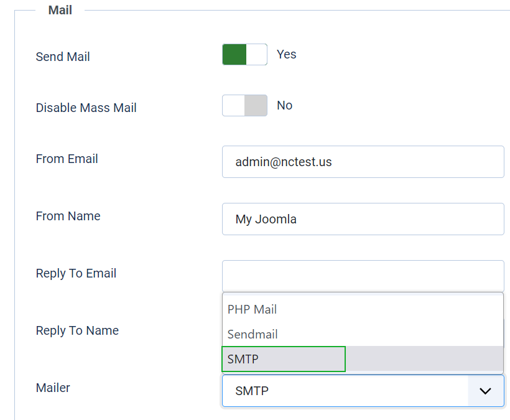Image resolution: width=510 pixels, height=420 pixels.
Task: Click the Yes label beside Send Mail
Action: point(286,54)
